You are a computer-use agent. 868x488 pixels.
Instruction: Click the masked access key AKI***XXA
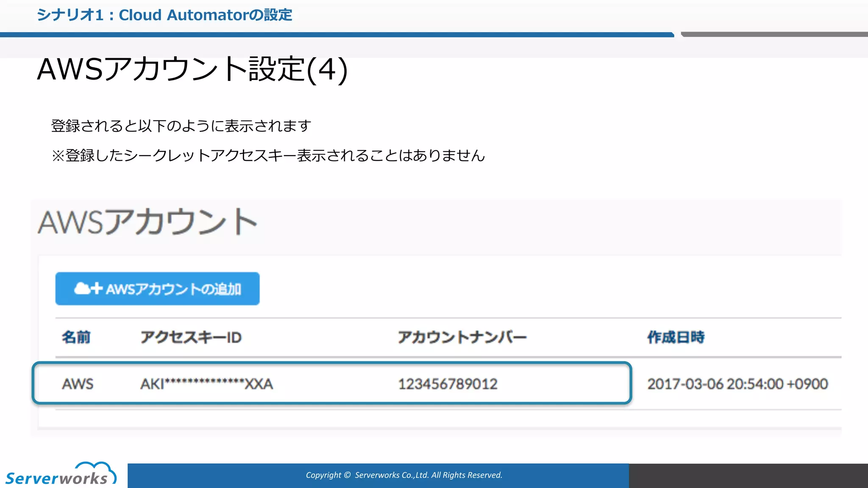206,384
